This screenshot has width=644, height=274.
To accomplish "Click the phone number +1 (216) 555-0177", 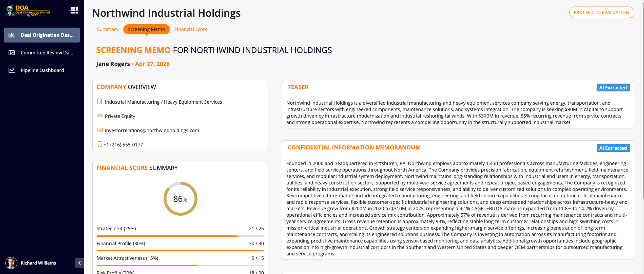I will pyautogui.click(x=123, y=145).
